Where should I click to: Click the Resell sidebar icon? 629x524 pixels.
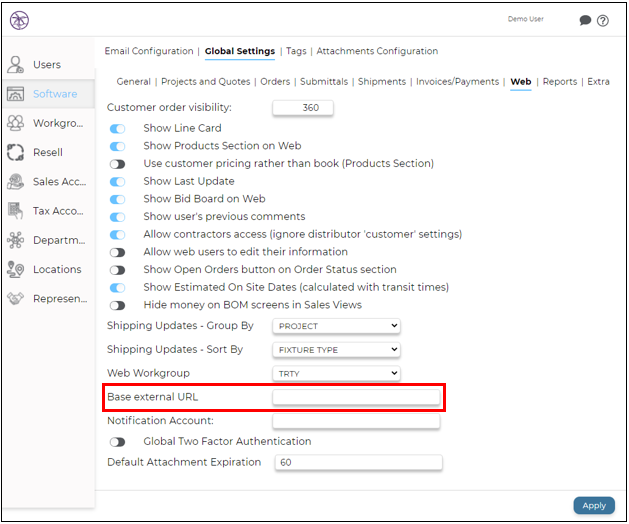pos(15,152)
